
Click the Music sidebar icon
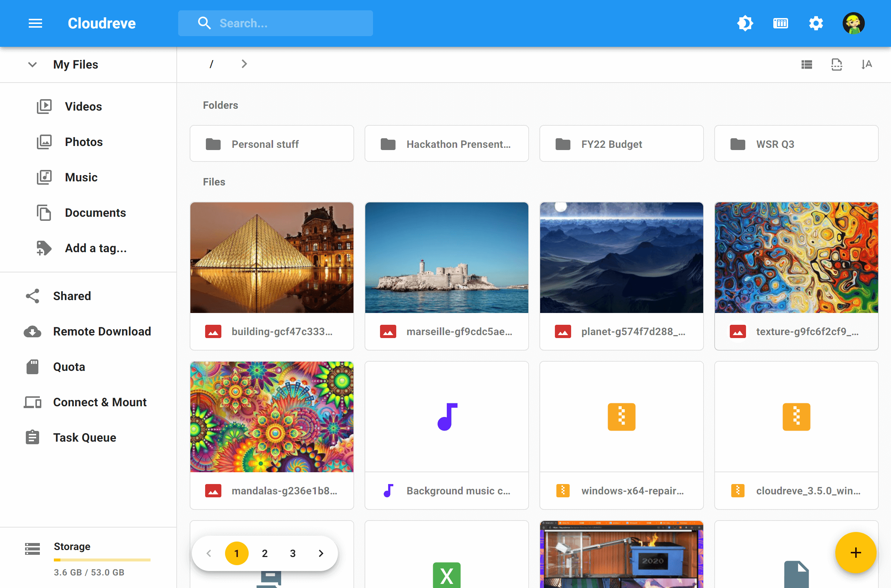coord(44,177)
